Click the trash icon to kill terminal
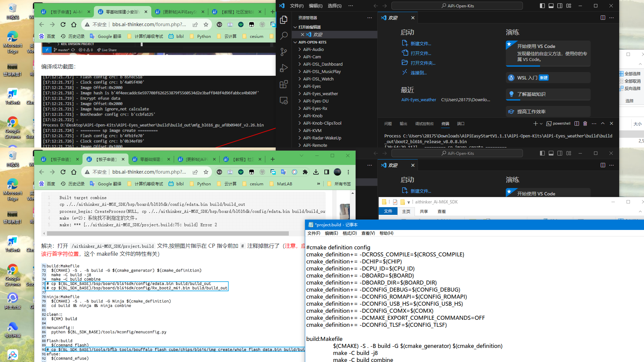The width and height of the screenshot is (644, 362). click(x=585, y=123)
